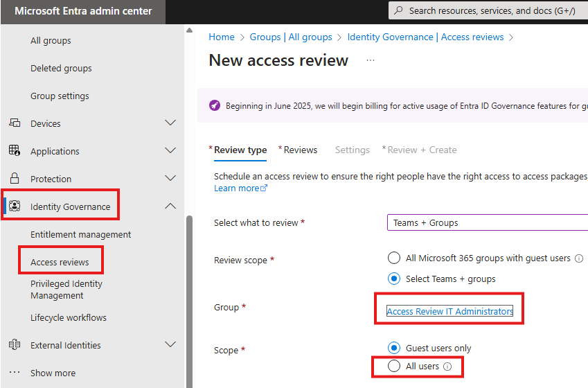Screen dimensions: 588x388
Task: Go to Groups | All groups breadcrumb
Action: [291, 37]
